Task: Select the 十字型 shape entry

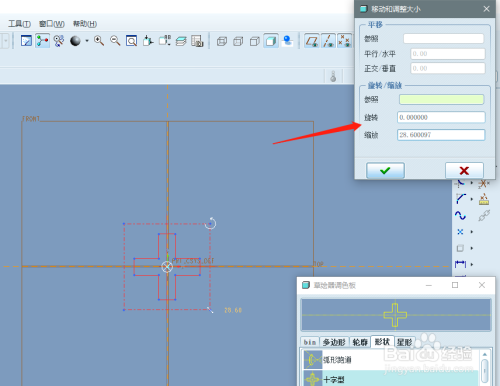Action: point(391,378)
